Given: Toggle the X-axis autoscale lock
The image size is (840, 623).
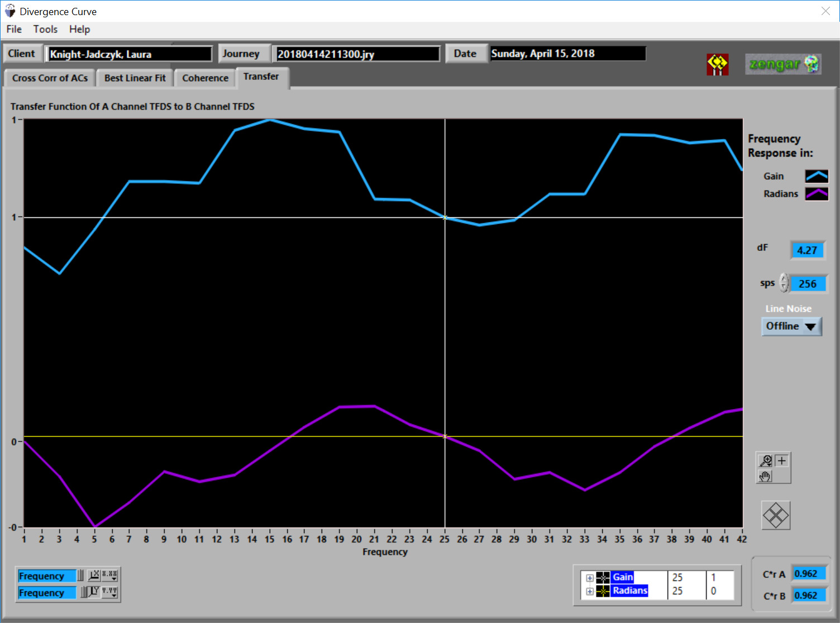Looking at the screenshot, I should click(81, 575).
